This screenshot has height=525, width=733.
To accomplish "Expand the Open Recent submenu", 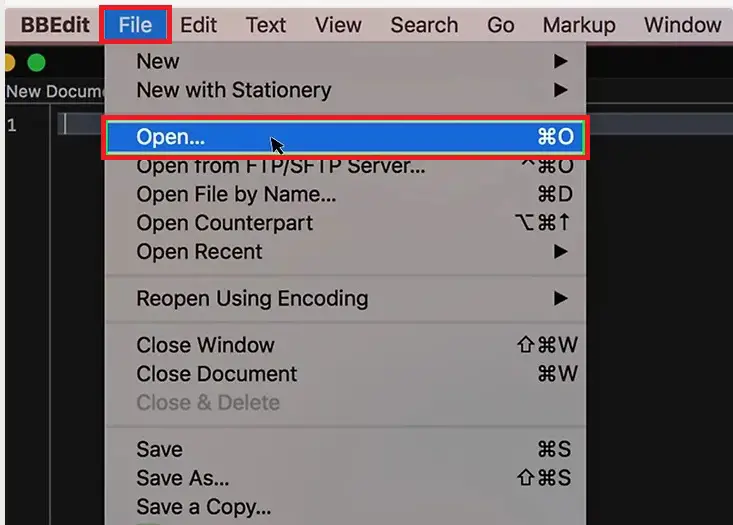I will [561, 252].
